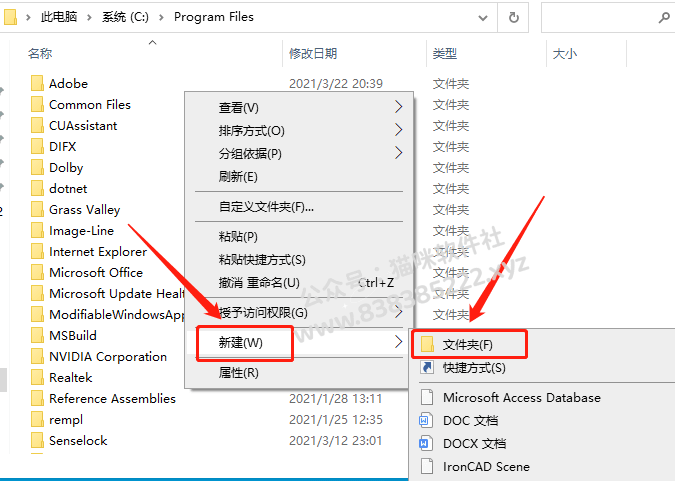
Task: Open 属性(R) from the context menu
Action: click(x=238, y=372)
